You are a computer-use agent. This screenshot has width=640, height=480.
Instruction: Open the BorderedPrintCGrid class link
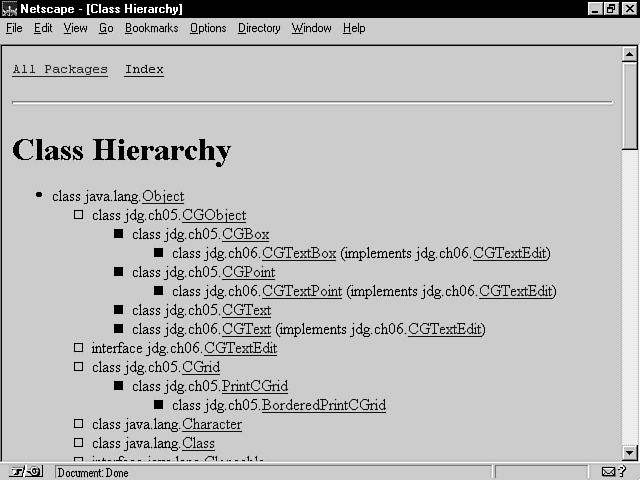pos(323,406)
